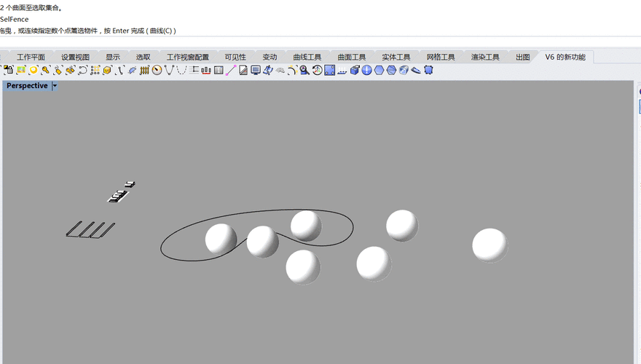Click the yellow box solid icon

(x=107, y=71)
